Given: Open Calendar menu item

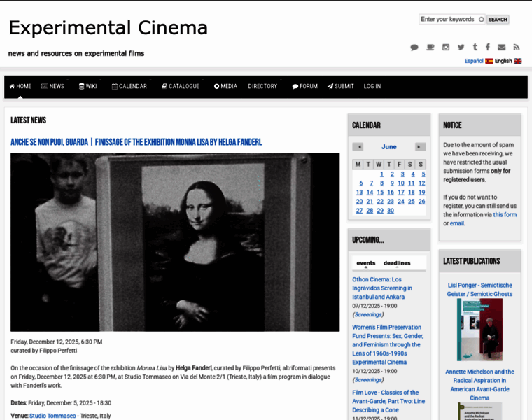Looking at the screenshot, I should pyautogui.click(x=129, y=86).
